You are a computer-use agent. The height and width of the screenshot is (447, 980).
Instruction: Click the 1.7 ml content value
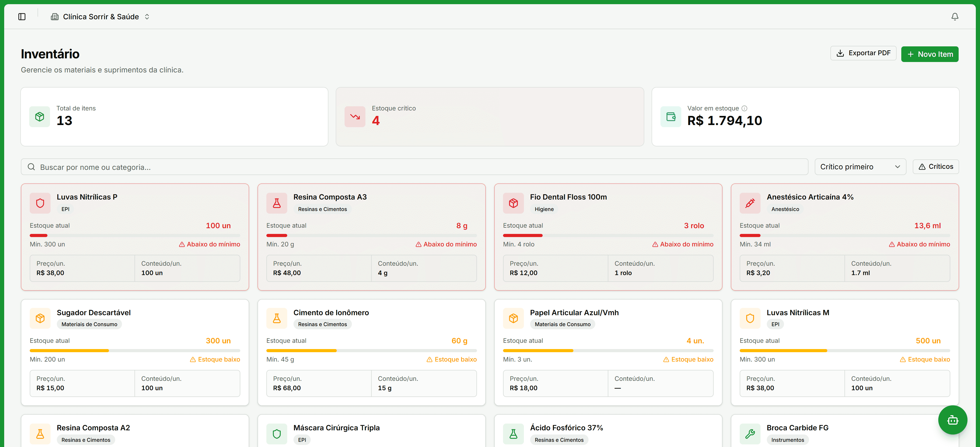click(860, 273)
